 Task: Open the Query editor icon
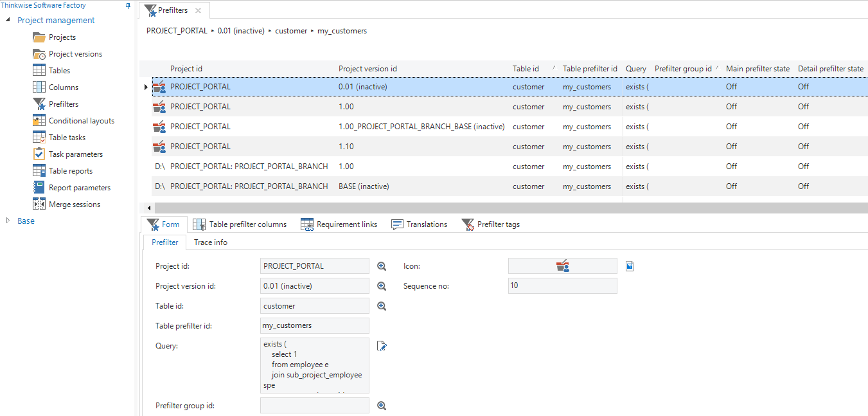[382, 346]
